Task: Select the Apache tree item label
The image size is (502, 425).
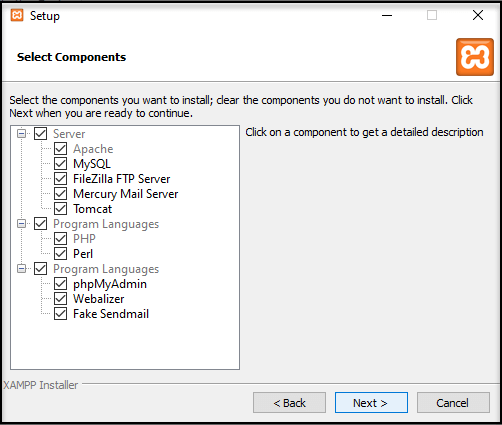Action: 93,149
